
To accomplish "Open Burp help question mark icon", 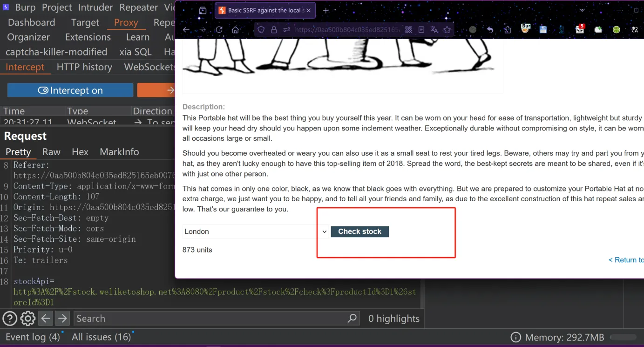I will coord(10,319).
